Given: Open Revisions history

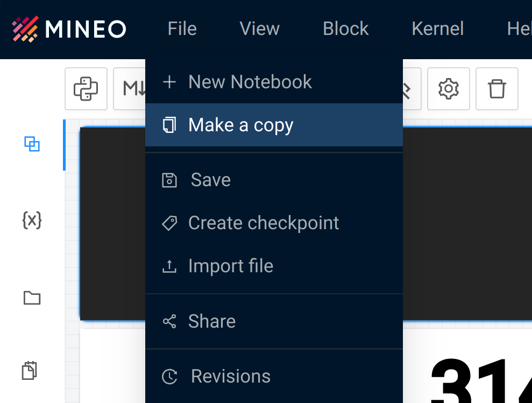Looking at the screenshot, I should [230, 376].
